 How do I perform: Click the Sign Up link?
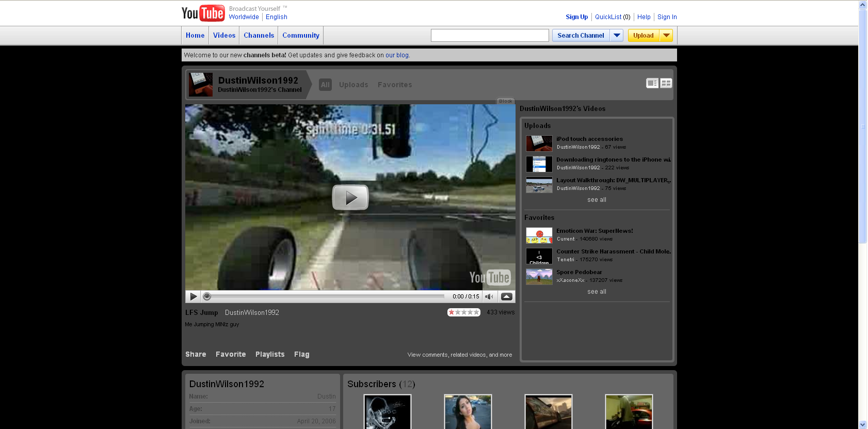point(576,17)
